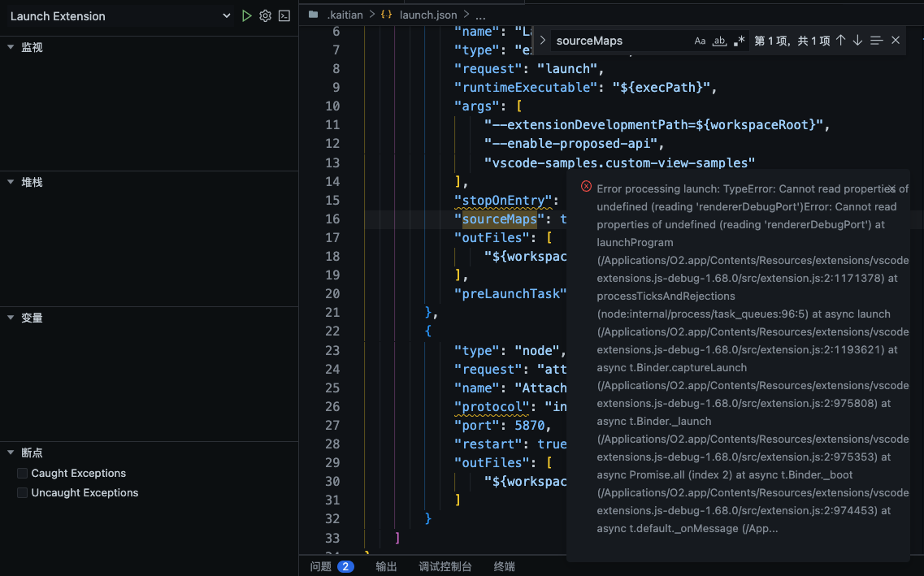The image size is (924, 576).
Task: Select launch.json in the breadcrumb
Action: click(428, 14)
